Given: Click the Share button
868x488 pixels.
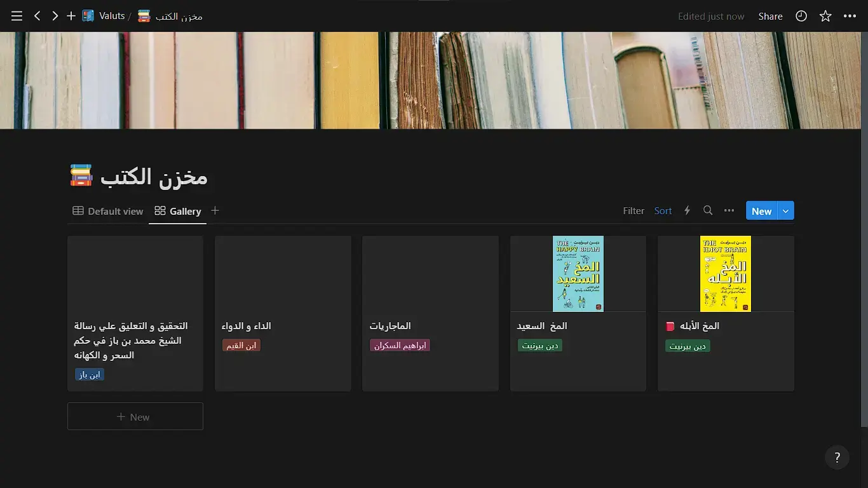Looking at the screenshot, I should pos(770,16).
